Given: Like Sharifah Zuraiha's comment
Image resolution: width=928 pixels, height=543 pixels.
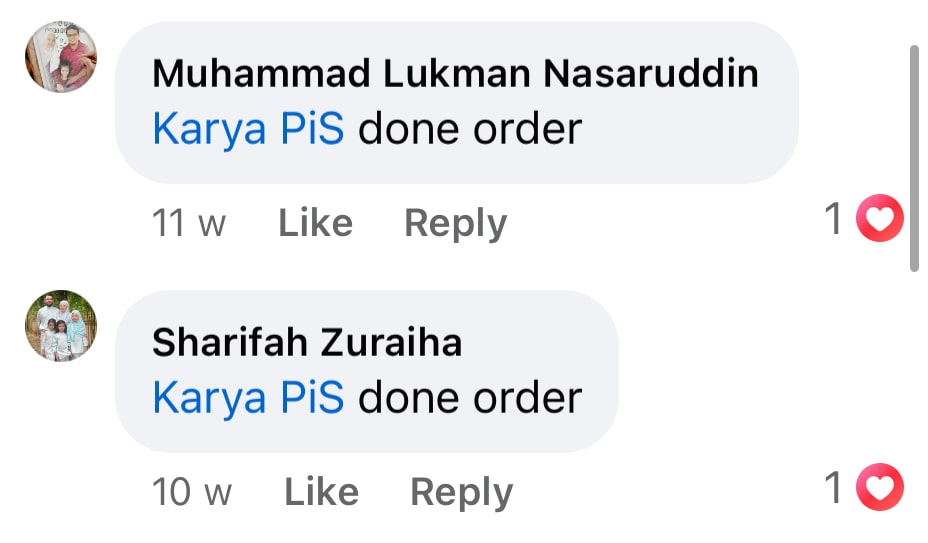Looking at the screenshot, I should (x=321, y=491).
